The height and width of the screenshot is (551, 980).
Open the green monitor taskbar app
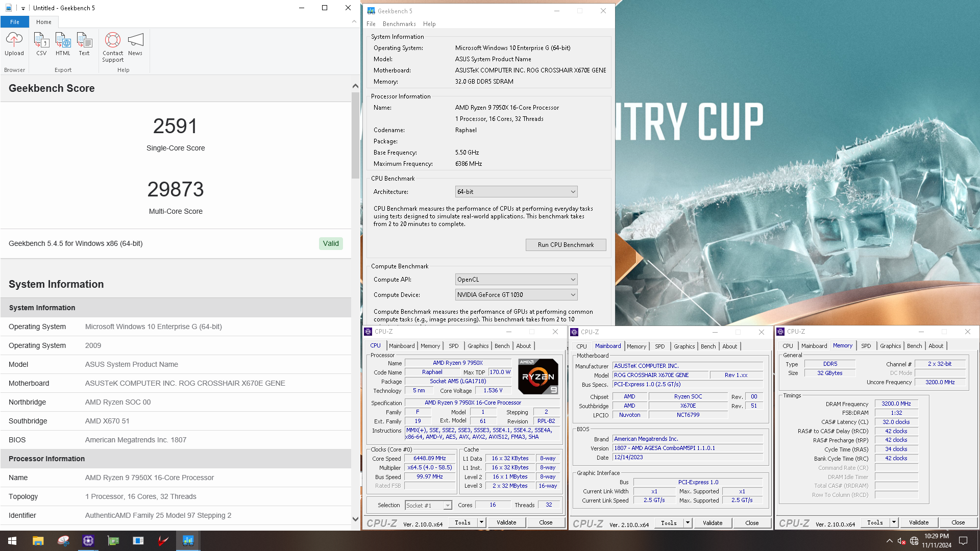pos(113,541)
